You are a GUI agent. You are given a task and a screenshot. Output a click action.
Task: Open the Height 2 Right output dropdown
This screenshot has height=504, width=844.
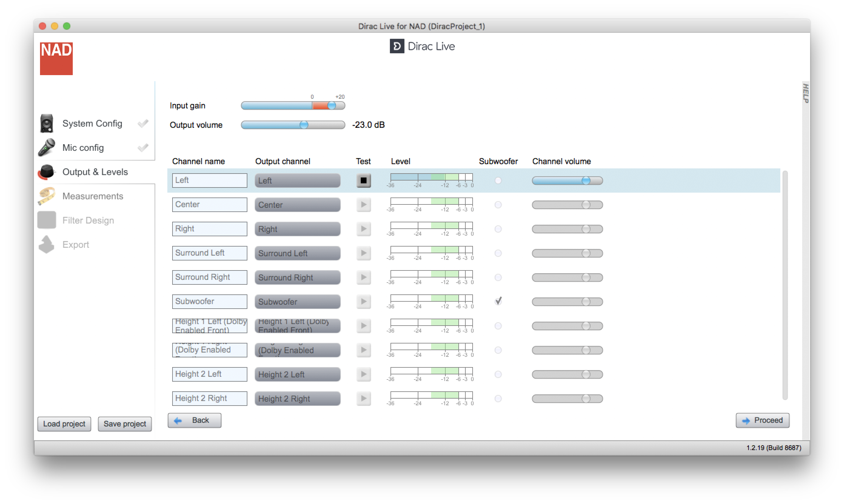tap(297, 398)
